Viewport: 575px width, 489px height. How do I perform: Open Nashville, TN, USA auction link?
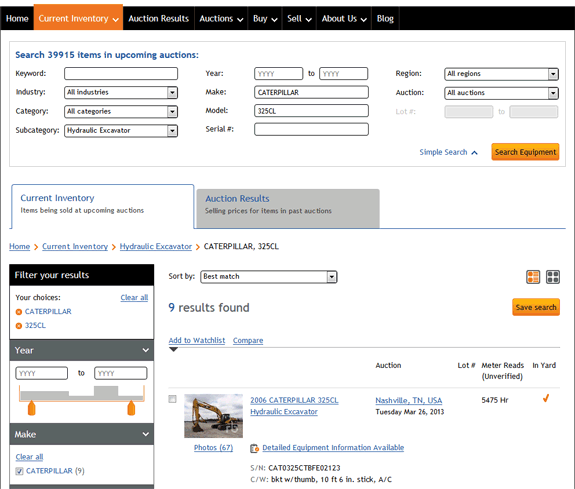point(409,400)
